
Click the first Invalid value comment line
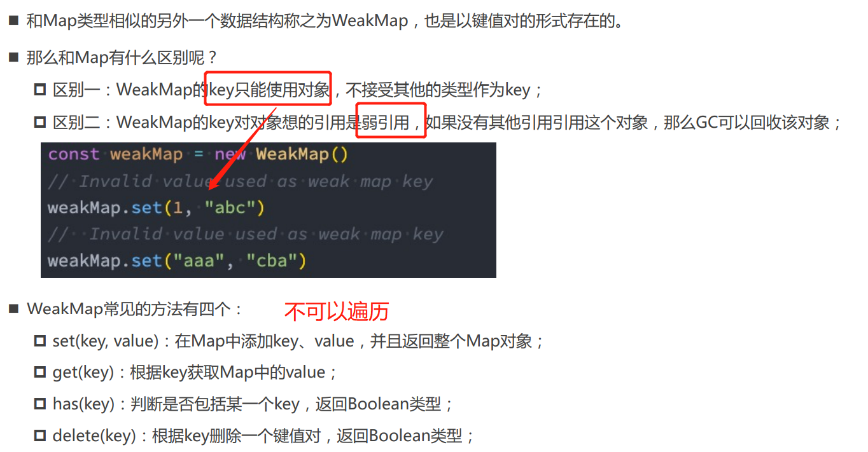241,182
